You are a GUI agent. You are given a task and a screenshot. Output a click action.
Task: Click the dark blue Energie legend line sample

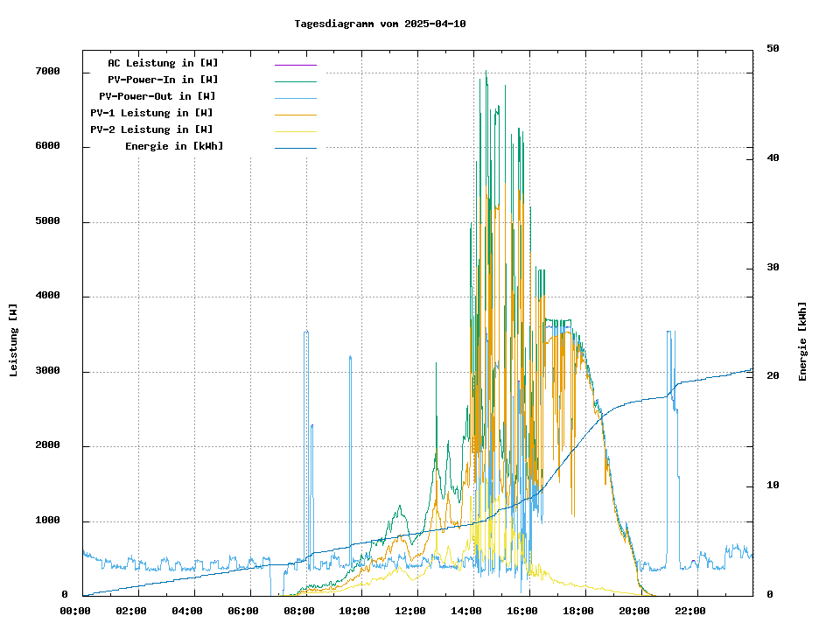tap(295, 148)
